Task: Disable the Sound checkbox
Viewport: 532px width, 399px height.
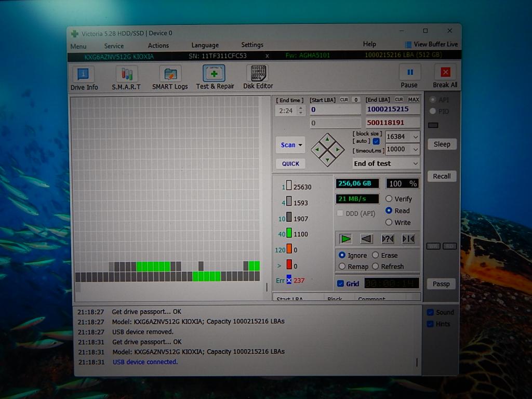Action: tap(430, 312)
